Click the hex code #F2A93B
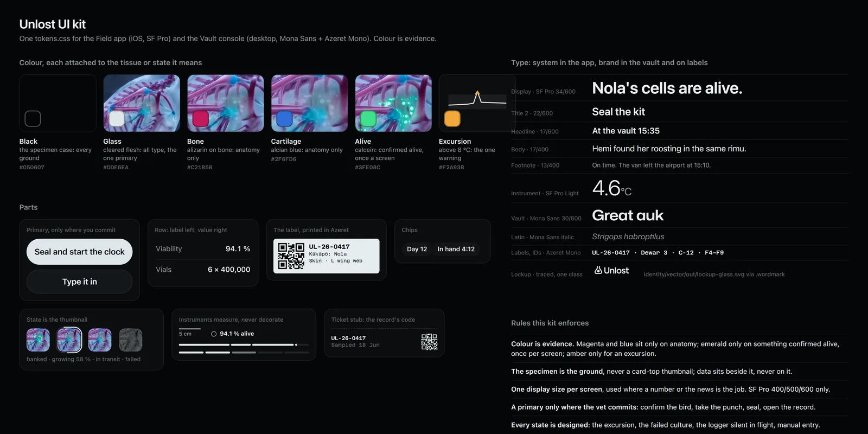The height and width of the screenshot is (434, 868). 451,168
